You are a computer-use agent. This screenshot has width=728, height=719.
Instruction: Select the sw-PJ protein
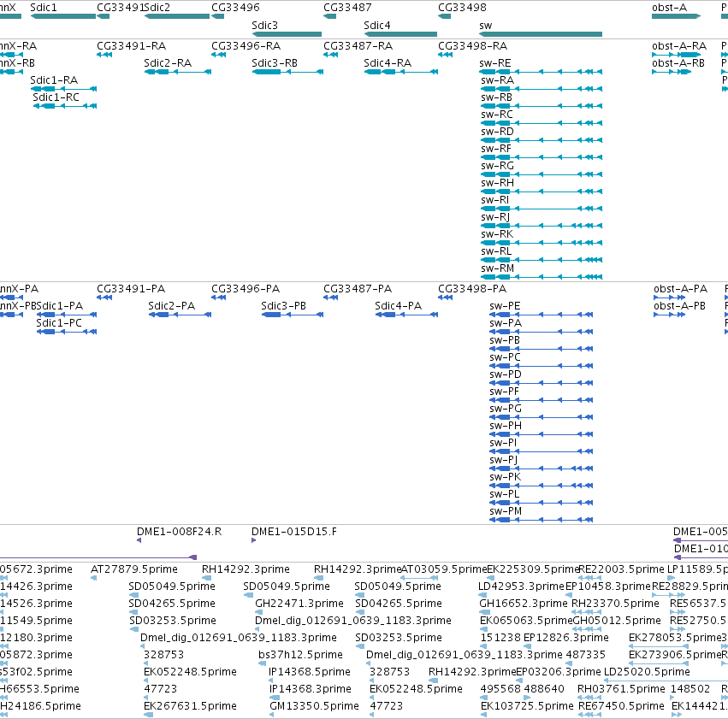[542, 468]
